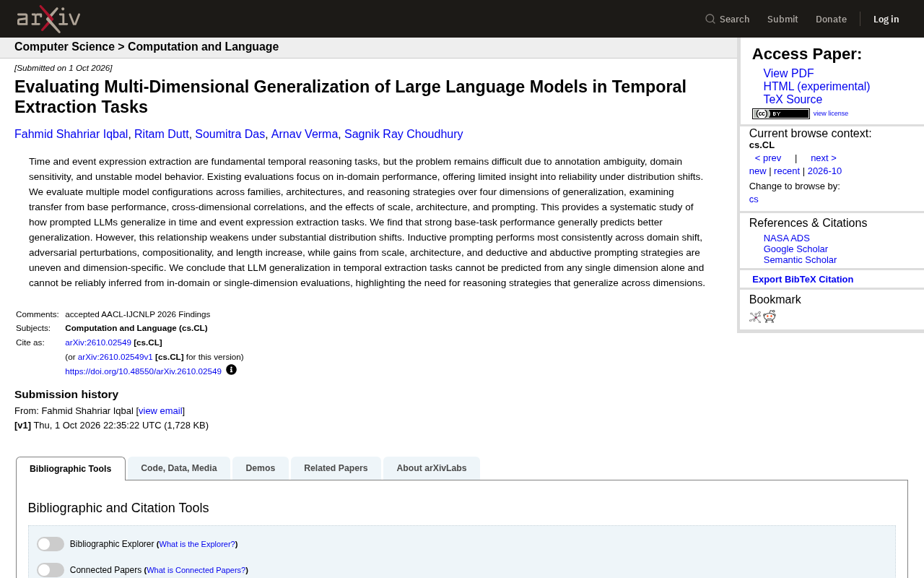Image resolution: width=924 pixels, height=578 pixels.
Task: Open the Google Scholar citations link
Action: pos(796,249)
